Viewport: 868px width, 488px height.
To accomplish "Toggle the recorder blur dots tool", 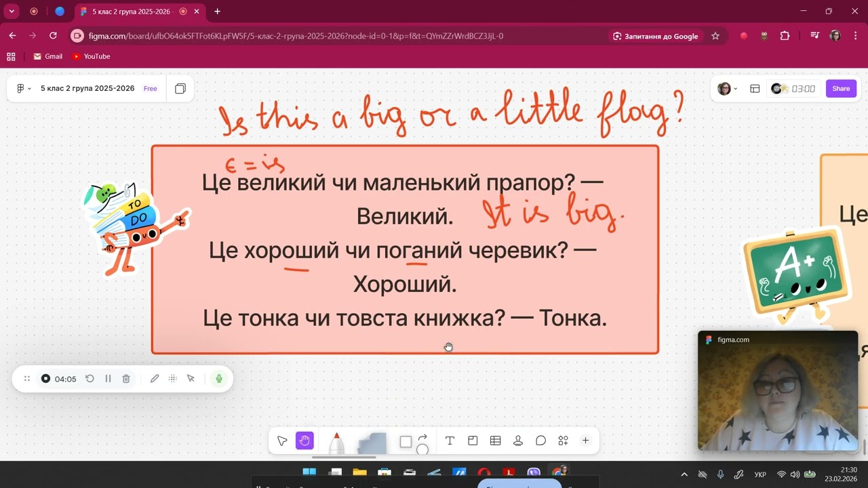I will coord(173,379).
